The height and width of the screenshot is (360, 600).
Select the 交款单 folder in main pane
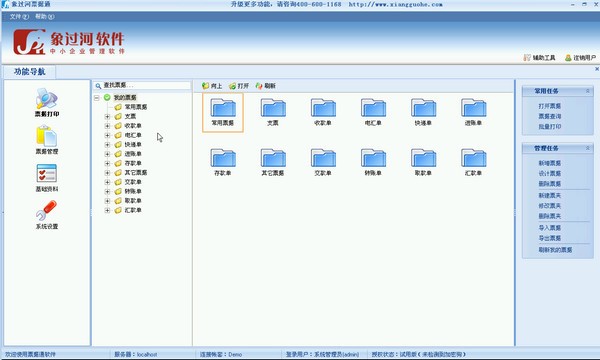pyautogui.click(x=323, y=163)
